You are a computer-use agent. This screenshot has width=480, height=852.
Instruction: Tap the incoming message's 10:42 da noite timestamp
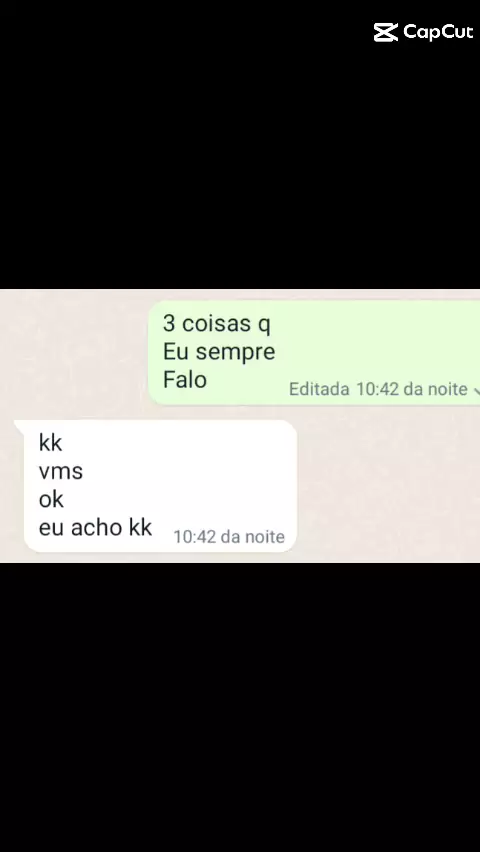click(229, 537)
